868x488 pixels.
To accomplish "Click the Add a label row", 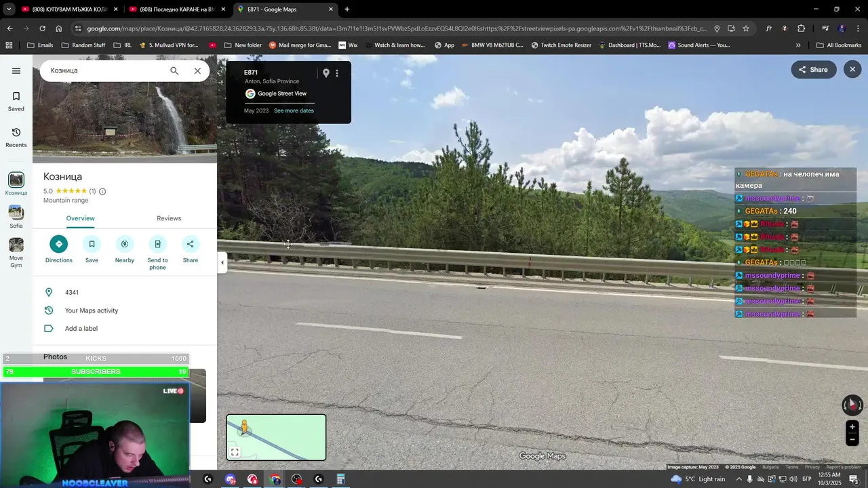I will pyautogui.click(x=125, y=329).
